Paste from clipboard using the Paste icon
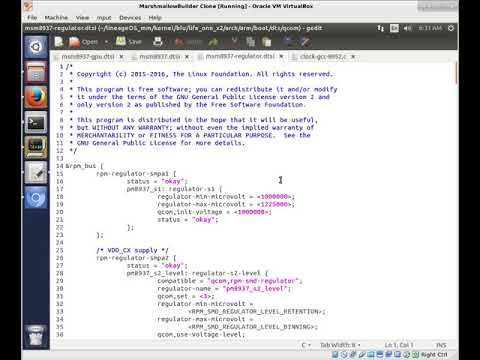 [x=266, y=42]
